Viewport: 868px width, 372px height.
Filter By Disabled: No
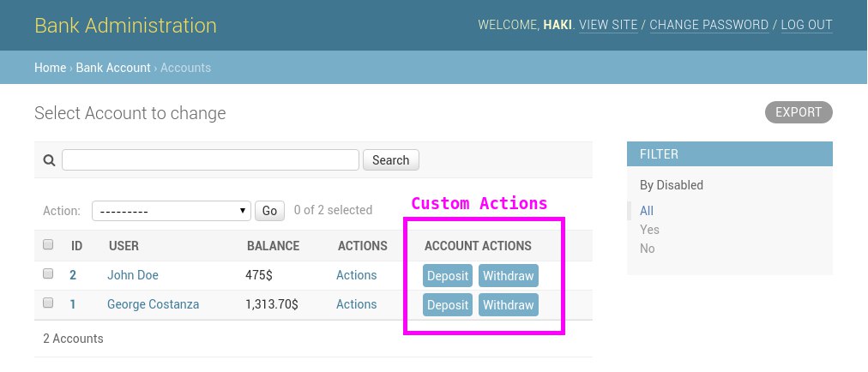click(647, 249)
